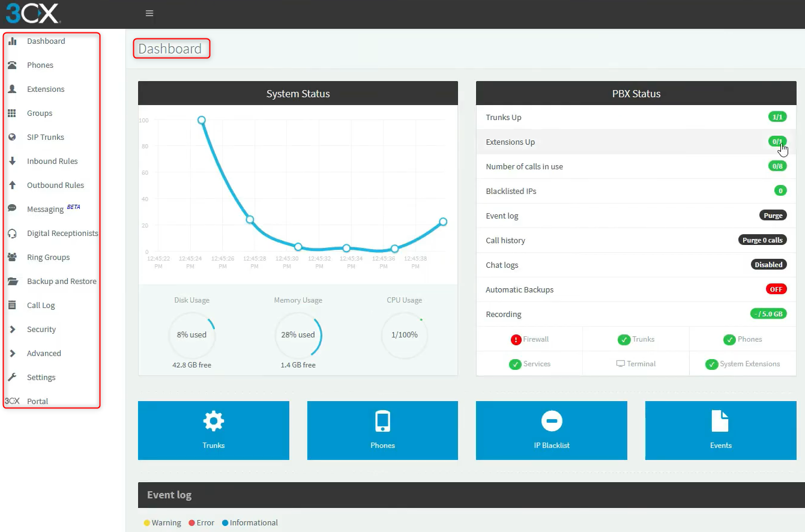Expand the sidebar hamburger menu
Image resolution: width=805 pixels, height=532 pixels.
(149, 13)
